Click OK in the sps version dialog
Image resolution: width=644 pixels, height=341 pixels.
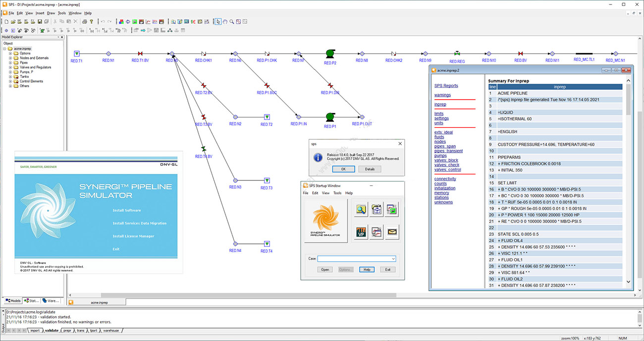coord(343,169)
